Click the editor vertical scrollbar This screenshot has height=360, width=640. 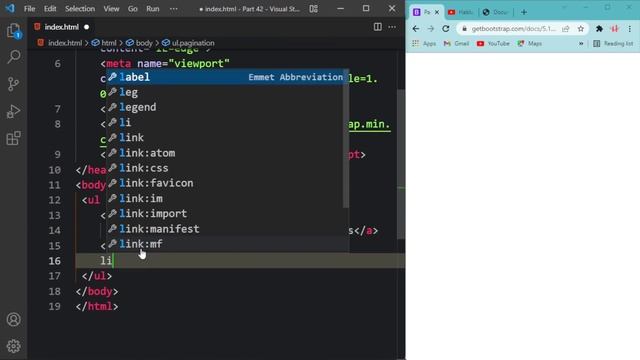[401, 163]
